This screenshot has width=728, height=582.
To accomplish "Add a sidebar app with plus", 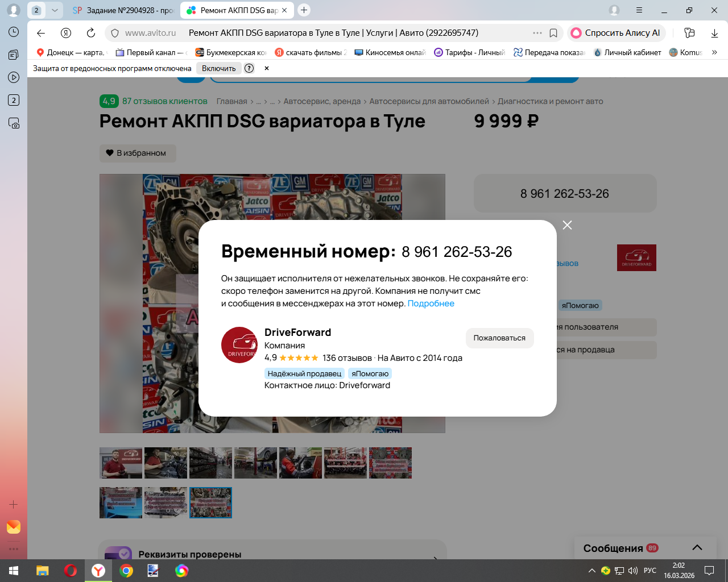I will tap(14, 504).
